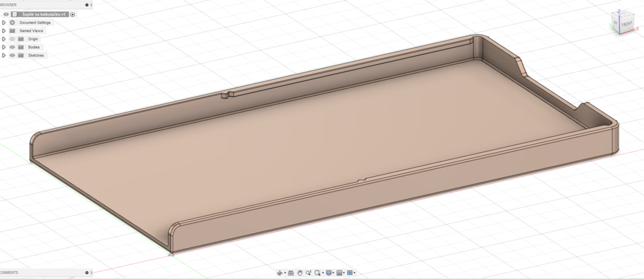Activate component radio button beside document name

coord(73,14)
